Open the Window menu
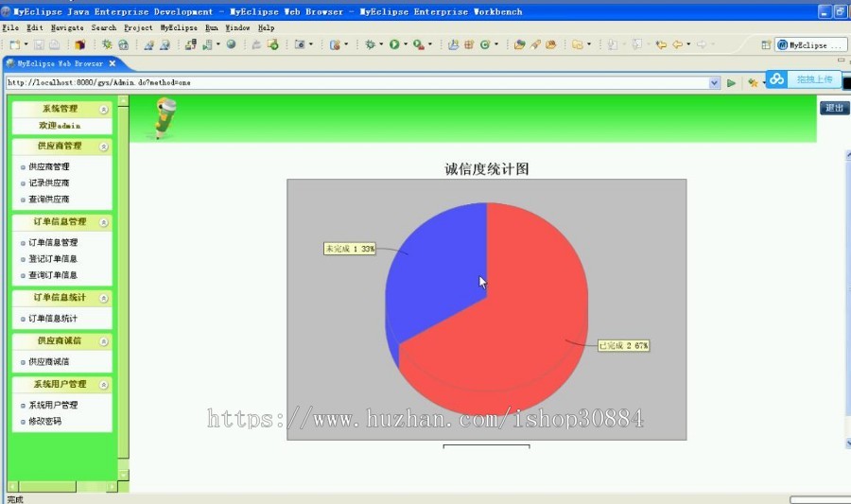The image size is (851, 504). (x=237, y=27)
